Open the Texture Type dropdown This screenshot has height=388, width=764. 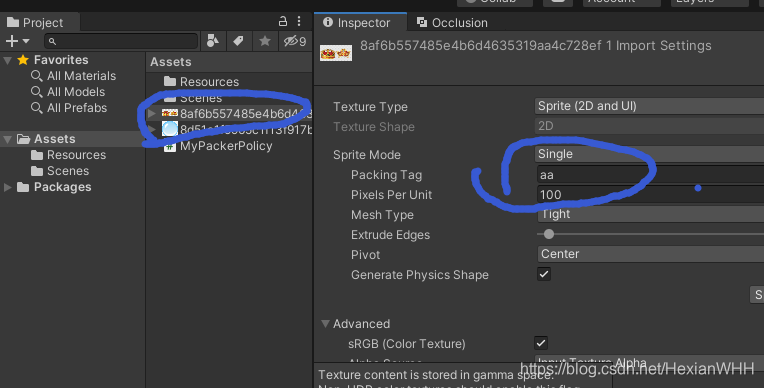point(649,106)
